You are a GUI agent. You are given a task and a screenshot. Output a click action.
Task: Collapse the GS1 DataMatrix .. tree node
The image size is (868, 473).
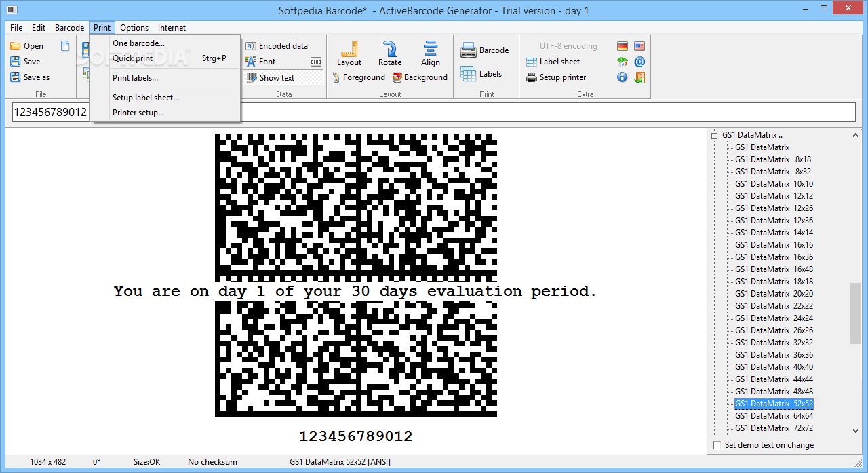point(715,135)
